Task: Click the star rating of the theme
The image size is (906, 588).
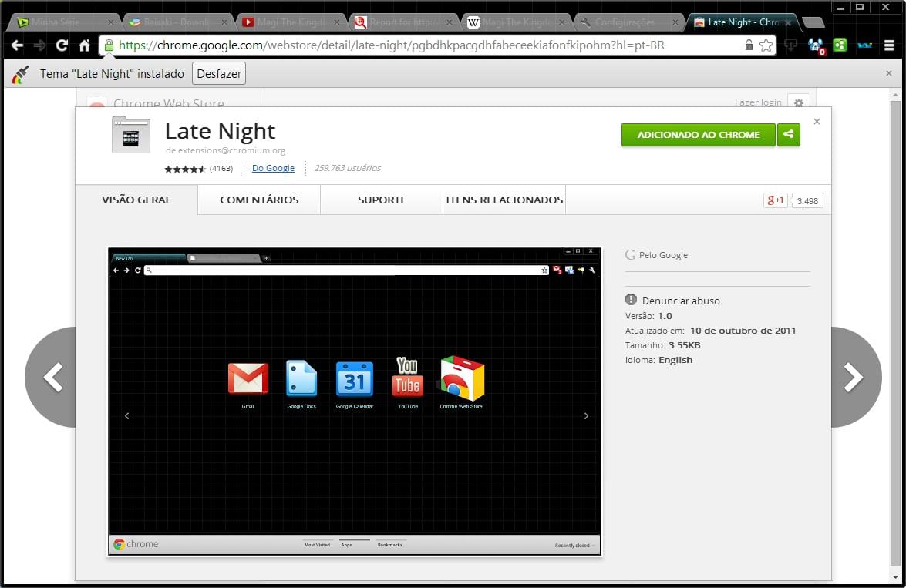Action: coord(185,169)
